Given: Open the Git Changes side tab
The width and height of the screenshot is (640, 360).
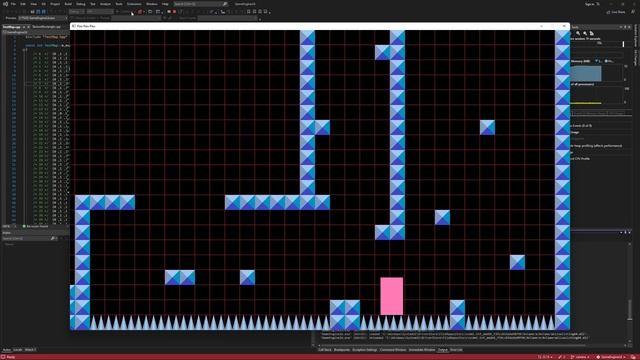Looking at the screenshot, I should click(635, 58).
